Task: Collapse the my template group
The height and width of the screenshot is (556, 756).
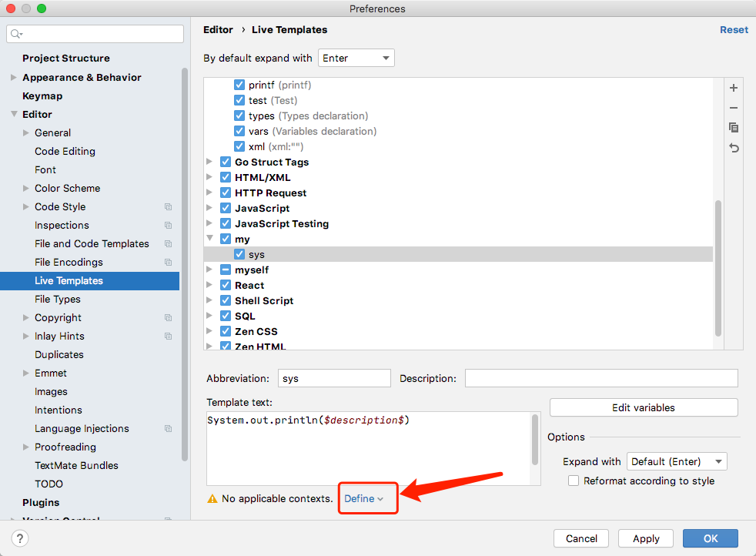Action: 209,238
